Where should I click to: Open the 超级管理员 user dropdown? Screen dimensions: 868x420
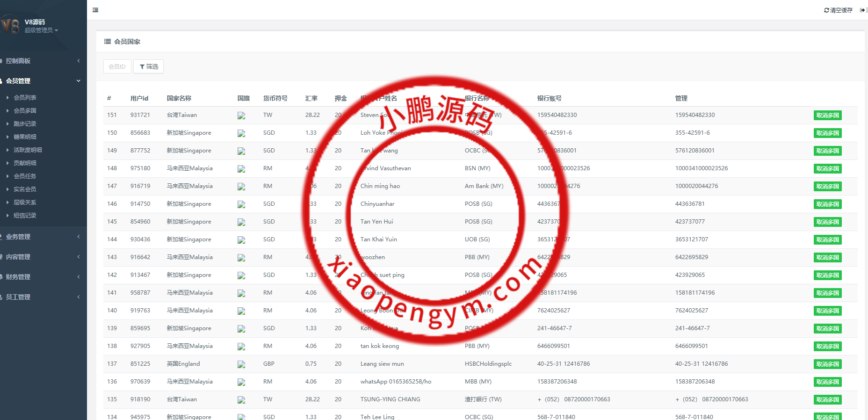pos(41,30)
